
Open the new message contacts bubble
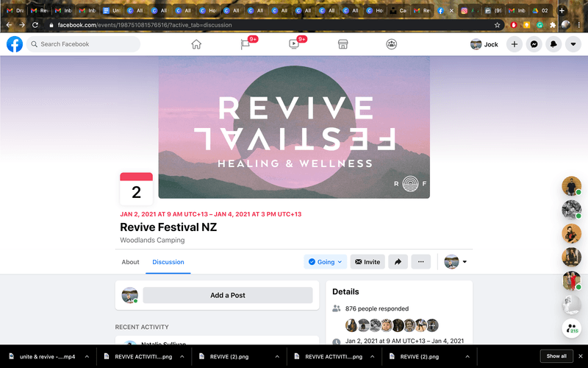coord(571,328)
